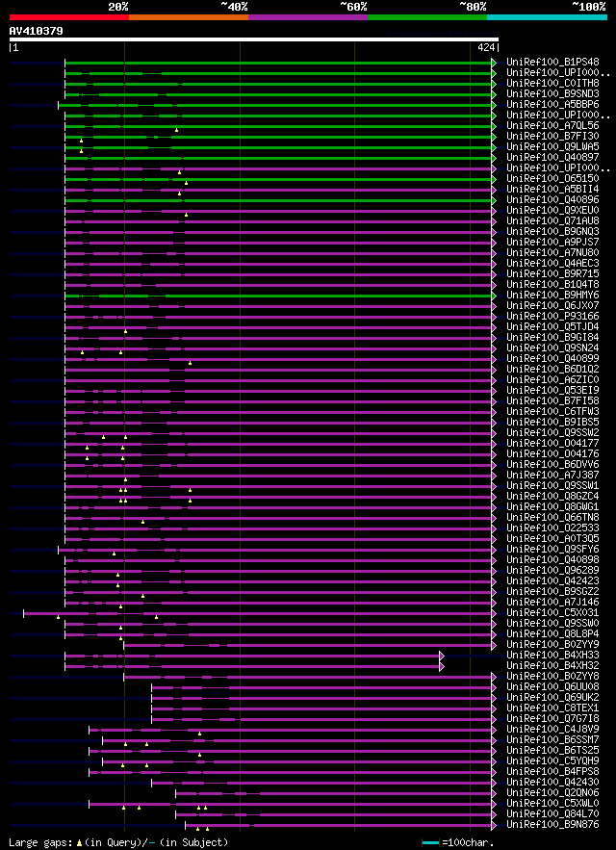This screenshot has height=850, width=616.
Task: Select the UniRef100_Q7G7I8 label
Action: click(x=552, y=719)
